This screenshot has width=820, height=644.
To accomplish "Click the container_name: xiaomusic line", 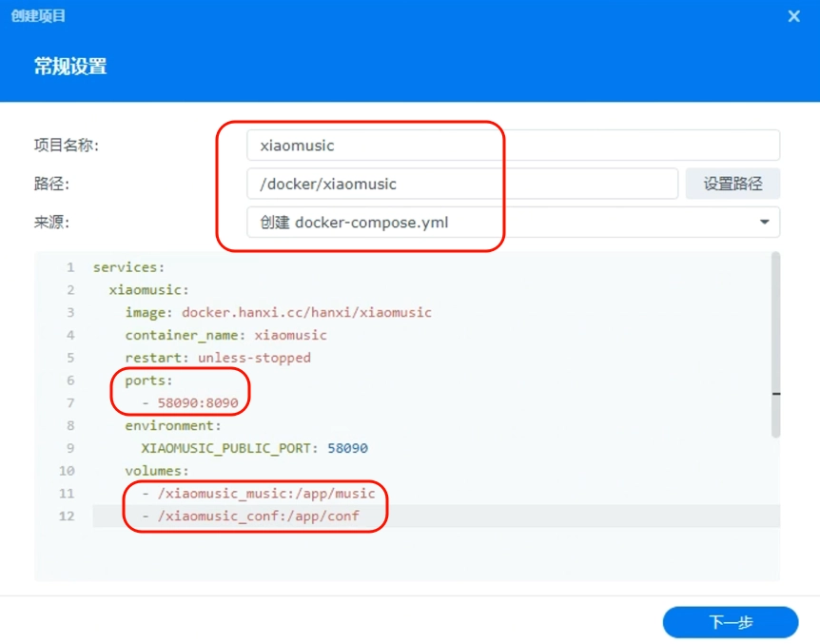I will (x=225, y=335).
